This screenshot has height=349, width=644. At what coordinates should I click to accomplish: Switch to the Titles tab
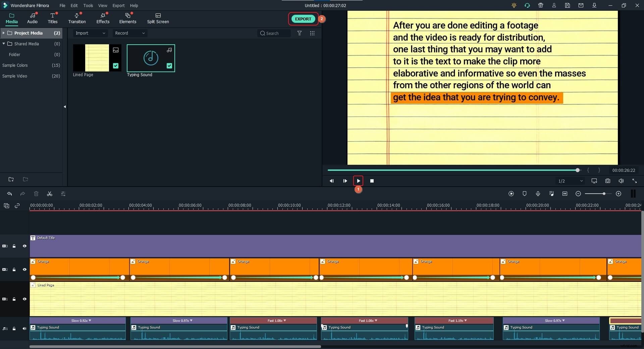pos(52,18)
